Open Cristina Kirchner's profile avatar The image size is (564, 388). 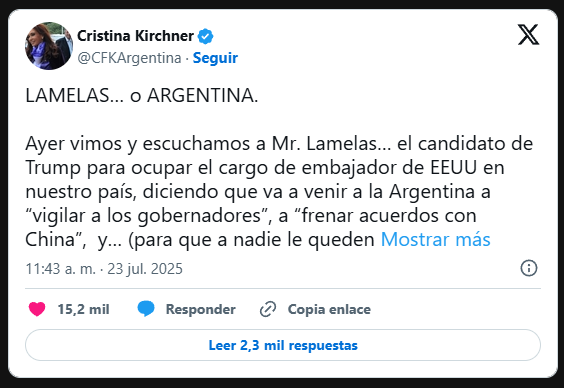[49, 46]
